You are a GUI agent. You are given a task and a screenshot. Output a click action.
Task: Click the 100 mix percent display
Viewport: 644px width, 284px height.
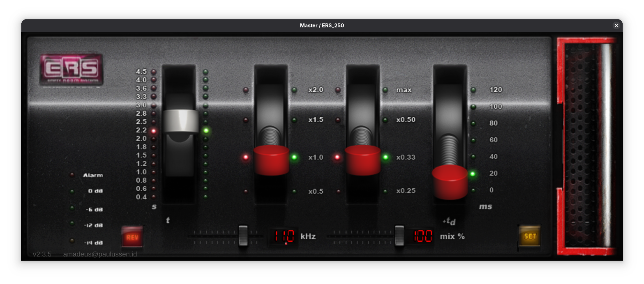click(423, 236)
